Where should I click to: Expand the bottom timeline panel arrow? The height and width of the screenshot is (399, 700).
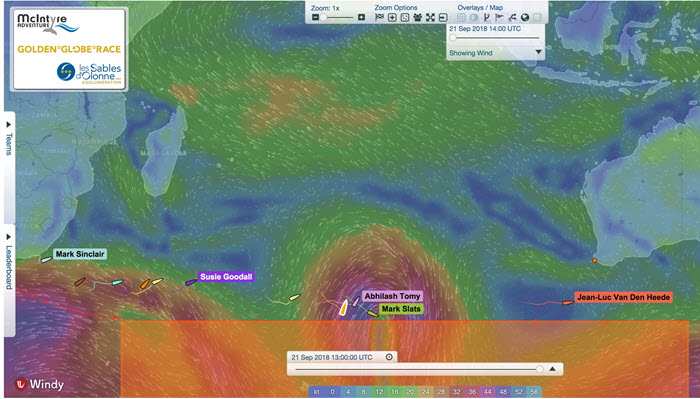coord(553,369)
